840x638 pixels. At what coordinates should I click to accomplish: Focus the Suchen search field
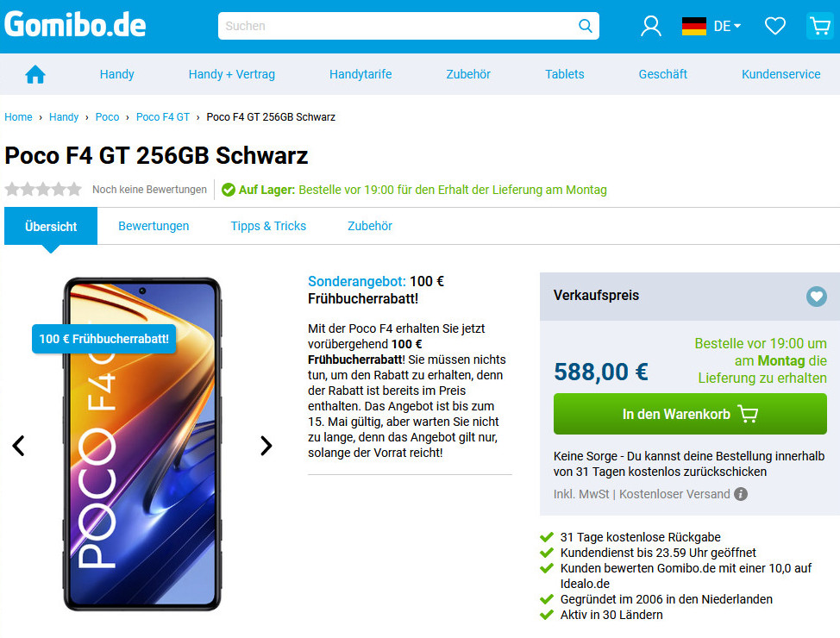[398, 26]
